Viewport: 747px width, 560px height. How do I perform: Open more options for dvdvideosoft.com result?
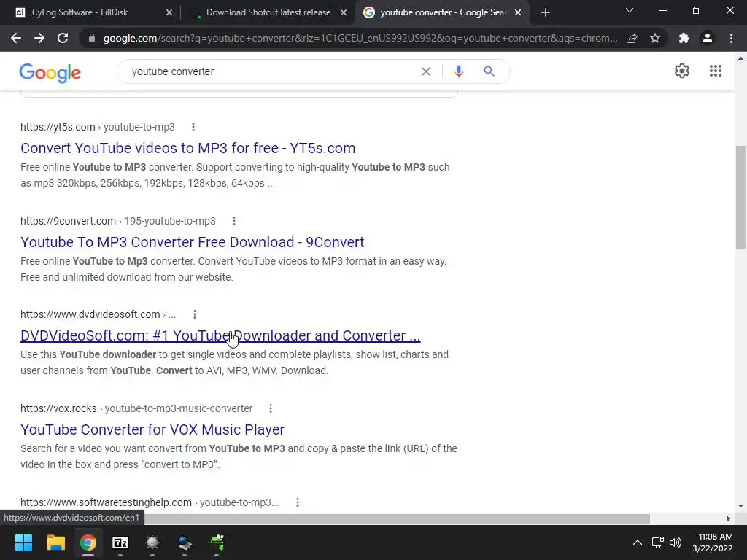pos(194,314)
